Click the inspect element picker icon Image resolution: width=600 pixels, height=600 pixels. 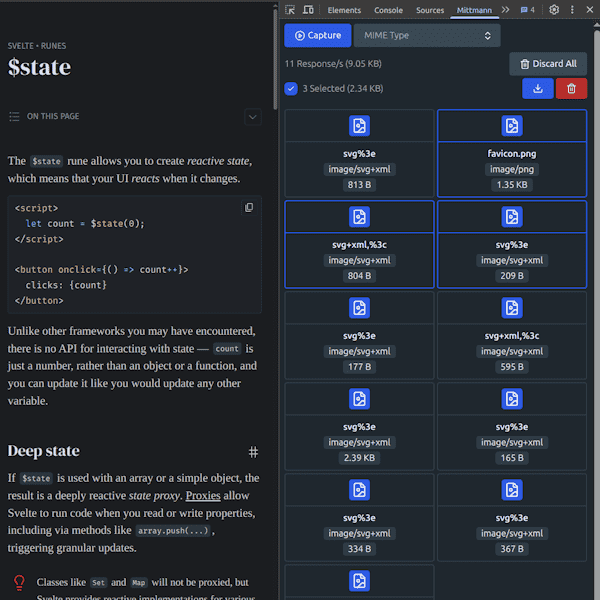[290, 10]
